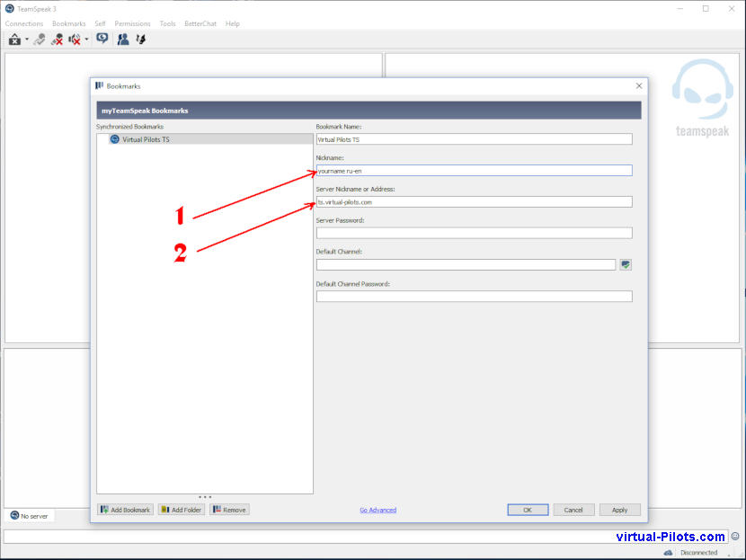
Task: Click the Server Nickname or Address field
Action: (475, 201)
